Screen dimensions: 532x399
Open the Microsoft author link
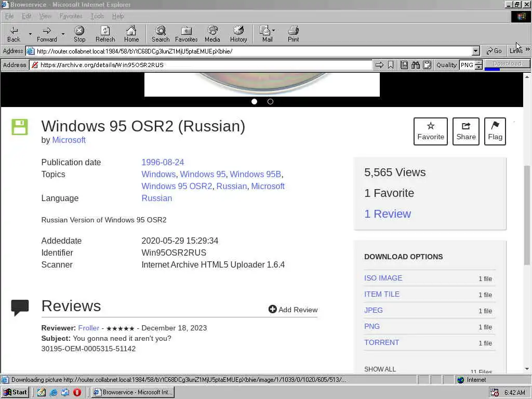pyautogui.click(x=69, y=140)
